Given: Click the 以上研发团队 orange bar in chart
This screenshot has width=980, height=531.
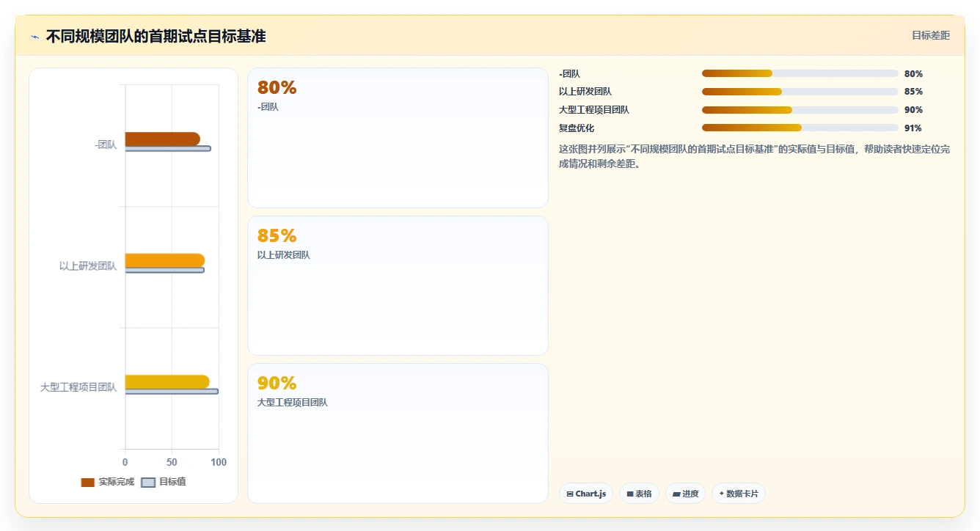Looking at the screenshot, I should [164, 260].
